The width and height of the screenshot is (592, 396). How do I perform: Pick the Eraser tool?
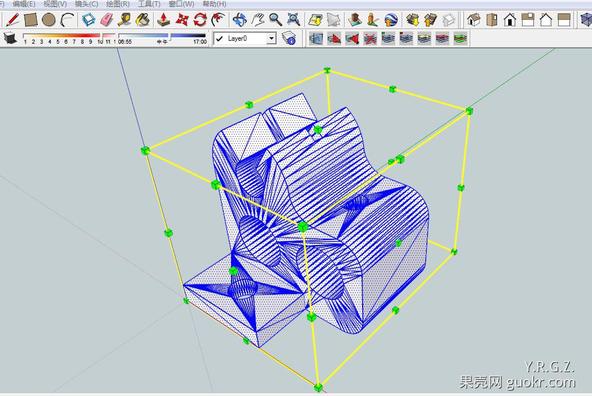tap(107, 20)
